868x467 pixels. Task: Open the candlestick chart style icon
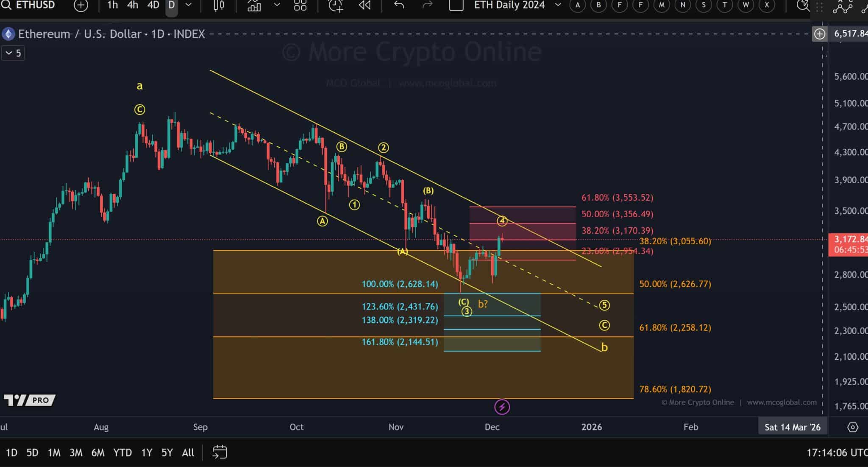coord(219,6)
